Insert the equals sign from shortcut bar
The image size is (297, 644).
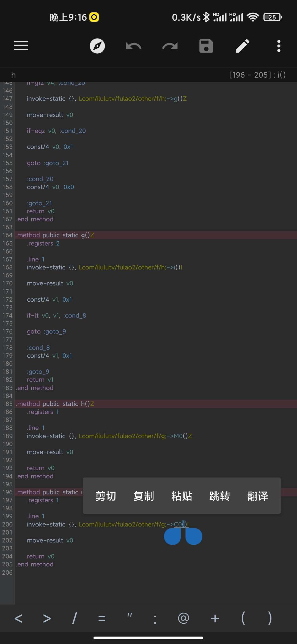[102, 619]
